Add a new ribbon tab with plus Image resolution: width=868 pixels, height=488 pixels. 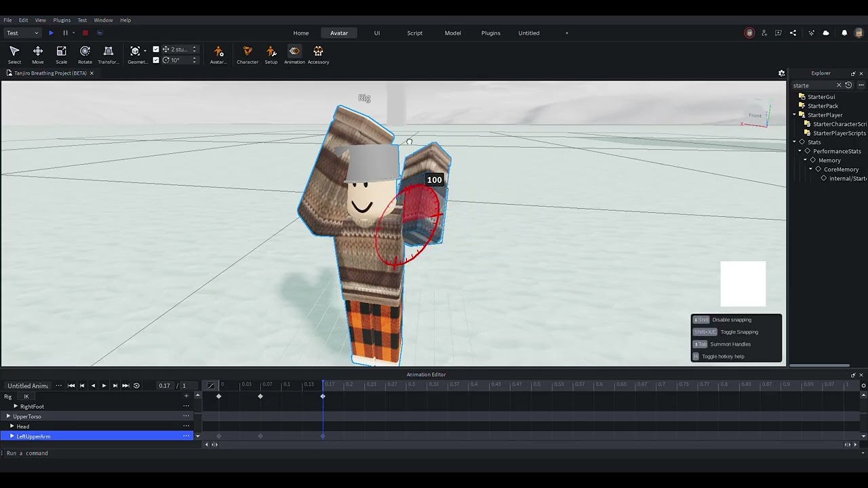pos(567,33)
